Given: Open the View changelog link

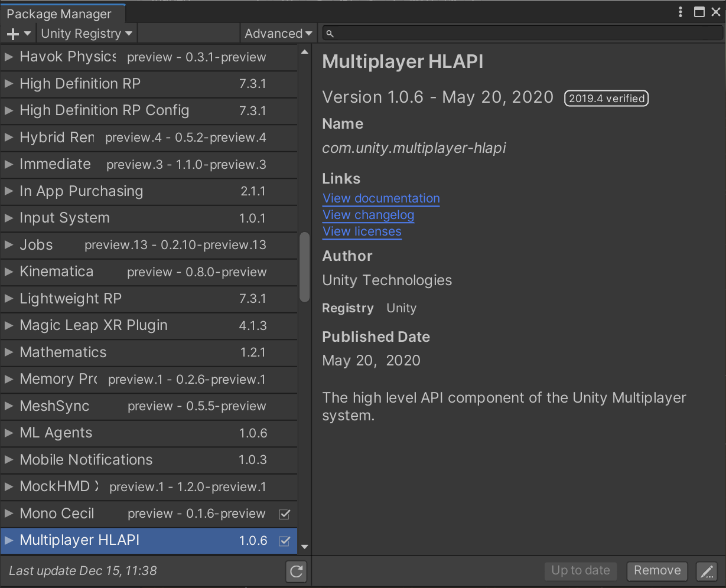Looking at the screenshot, I should click(369, 215).
